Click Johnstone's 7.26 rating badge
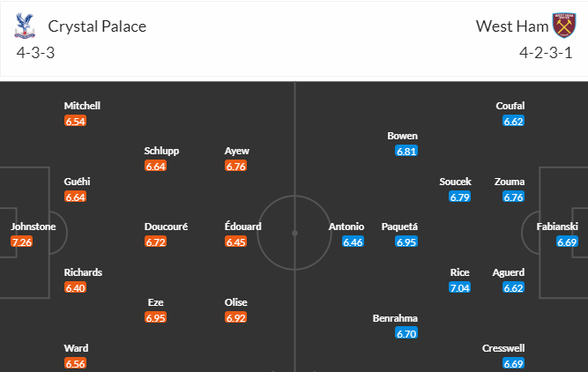 (x=22, y=242)
